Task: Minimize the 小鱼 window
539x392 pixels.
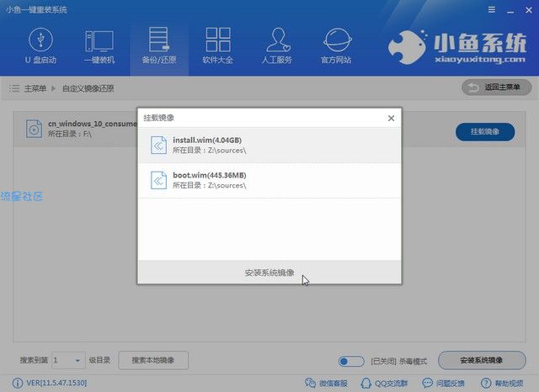Action: [510, 10]
